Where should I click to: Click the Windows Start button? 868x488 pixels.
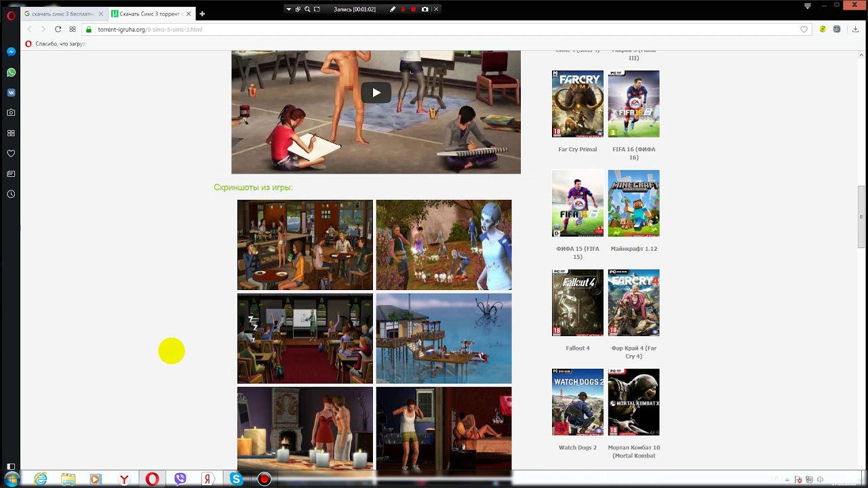[x=12, y=479]
